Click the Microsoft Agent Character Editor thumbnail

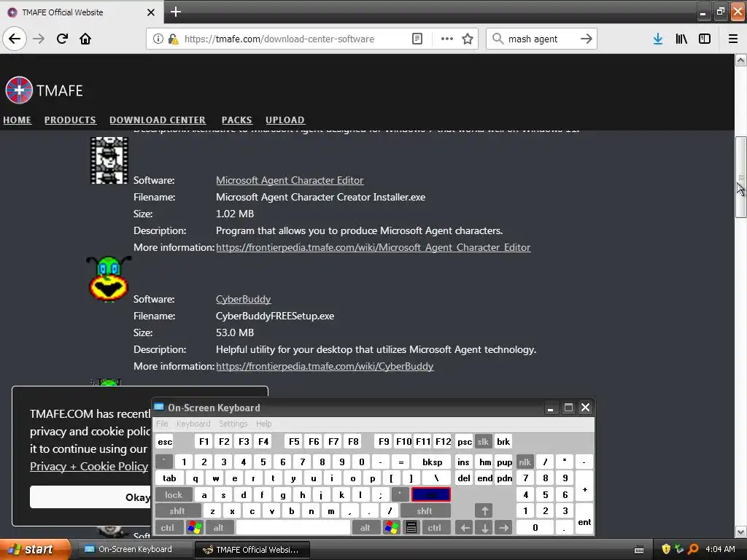point(109,160)
